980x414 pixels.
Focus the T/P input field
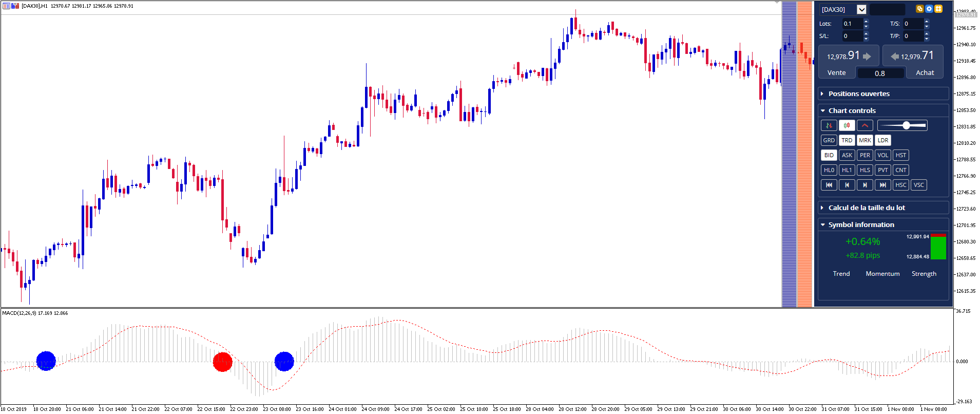913,36
